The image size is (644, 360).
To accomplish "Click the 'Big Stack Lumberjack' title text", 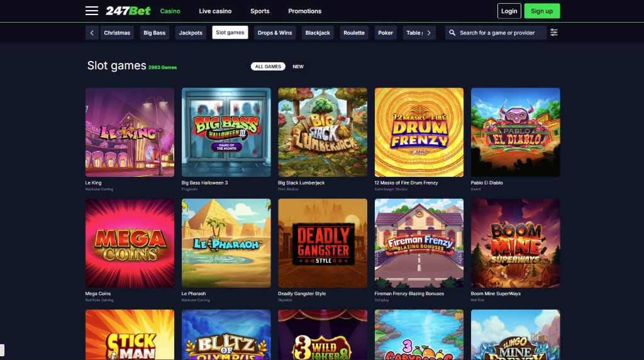I will click(x=301, y=183).
